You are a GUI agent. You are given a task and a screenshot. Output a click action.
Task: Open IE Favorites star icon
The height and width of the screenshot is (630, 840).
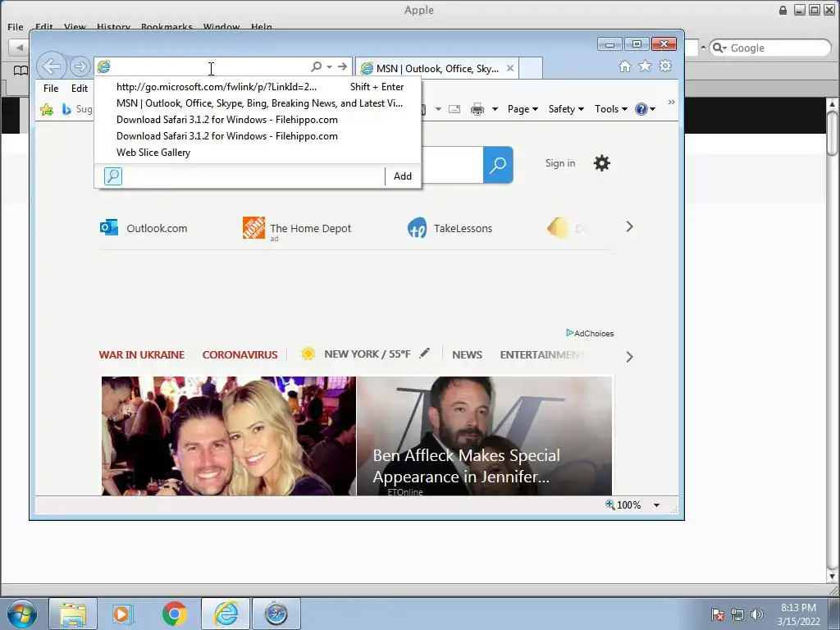[645, 66]
